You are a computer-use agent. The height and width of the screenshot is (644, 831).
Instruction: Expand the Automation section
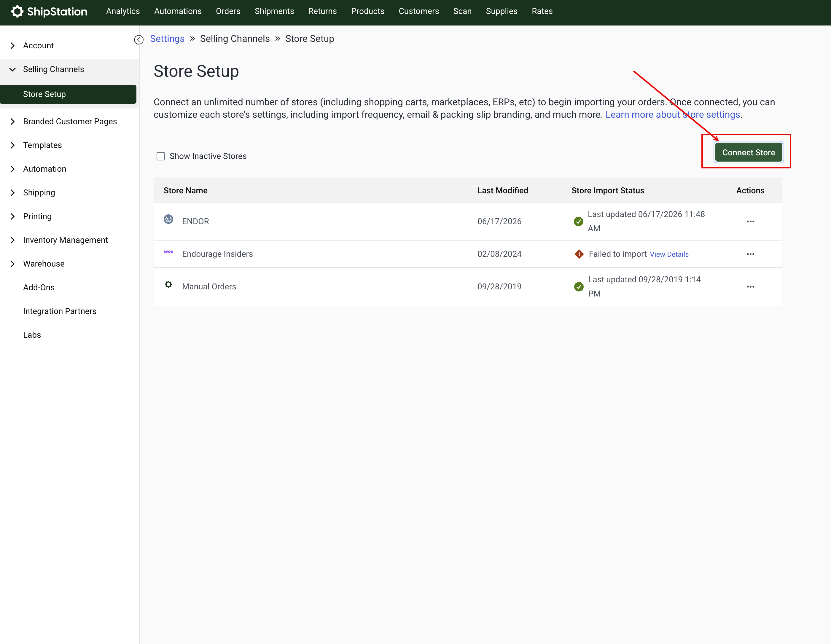[x=12, y=169]
